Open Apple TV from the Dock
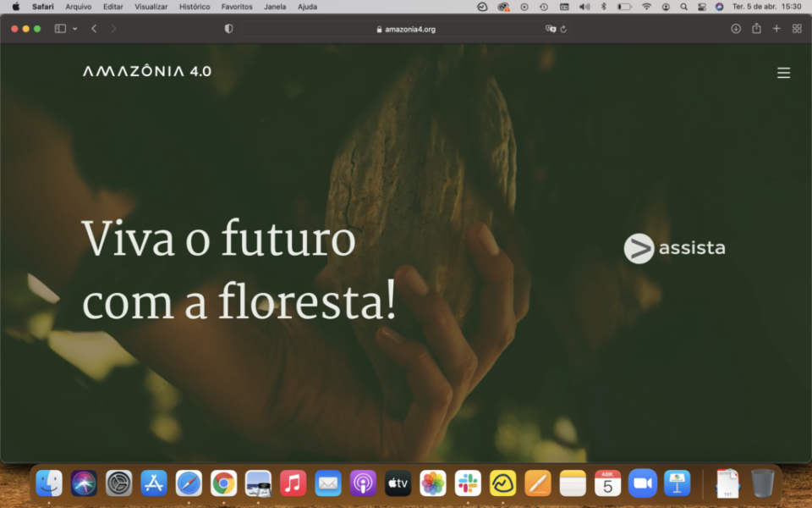Screen dimensions: 812x508 [x=398, y=483]
